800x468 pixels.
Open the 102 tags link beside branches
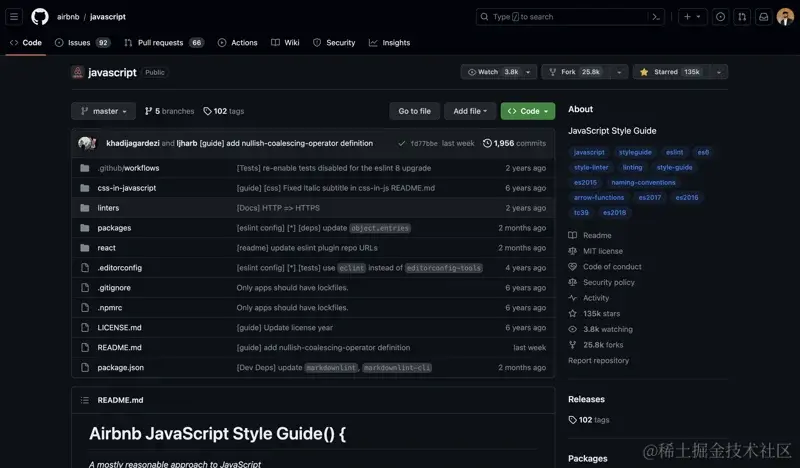pos(223,111)
